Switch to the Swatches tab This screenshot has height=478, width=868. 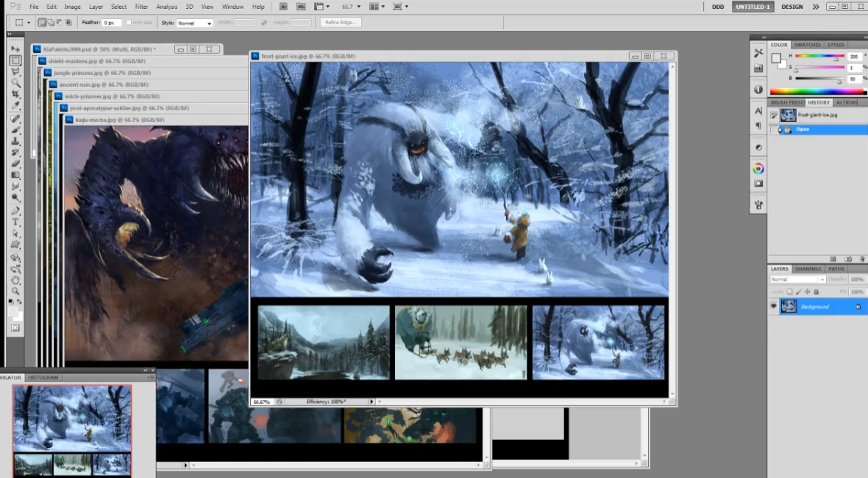tap(807, 45)
